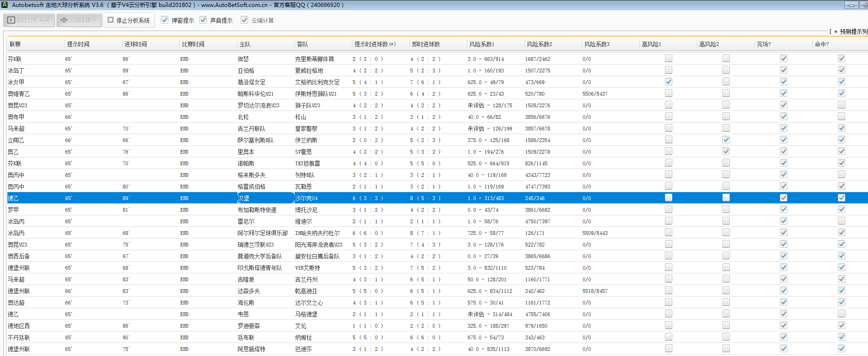The width and height of the screenshot is (868, 356).
Task: Click the 预测提示列 label at top right
Action: (852, 32)
